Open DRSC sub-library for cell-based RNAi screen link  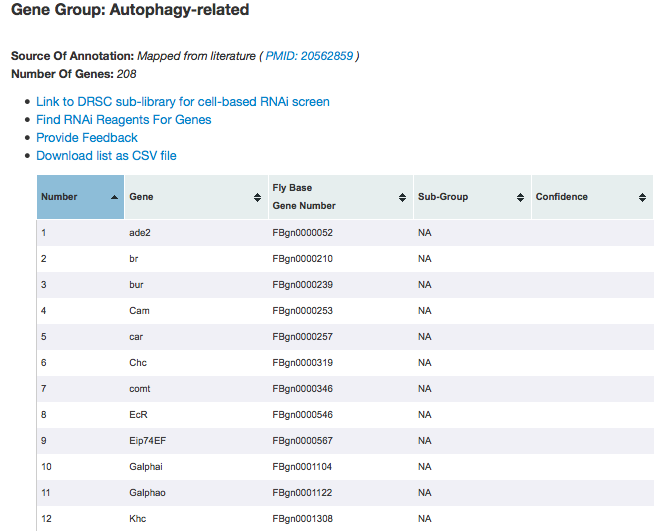[183, 102]
